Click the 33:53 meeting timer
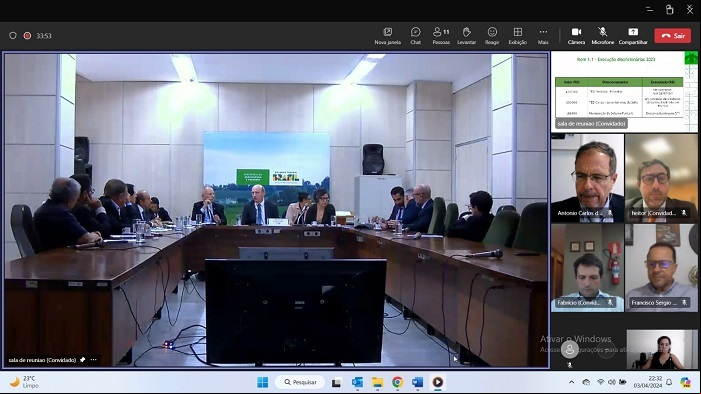Image resolution: width=701 pixels, height=394 pixels. (44, 36)
